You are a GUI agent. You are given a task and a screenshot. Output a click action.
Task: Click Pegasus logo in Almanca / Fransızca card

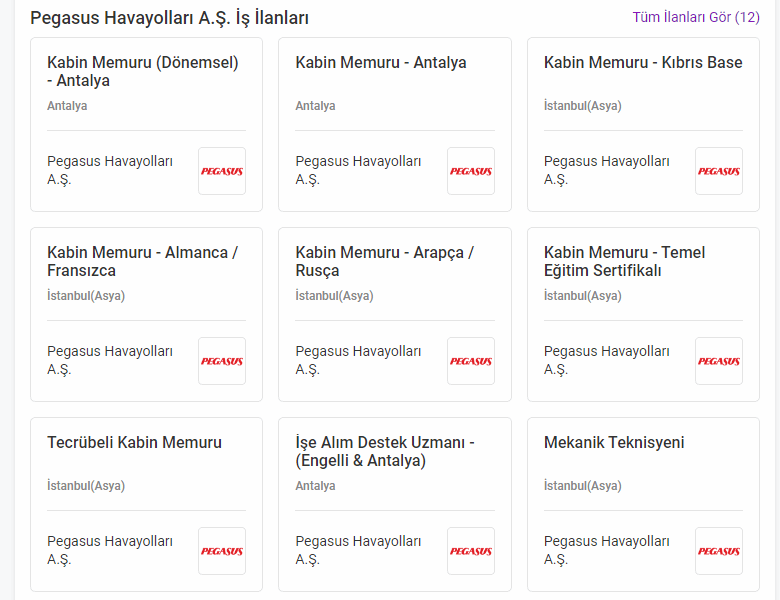(222, 361)
